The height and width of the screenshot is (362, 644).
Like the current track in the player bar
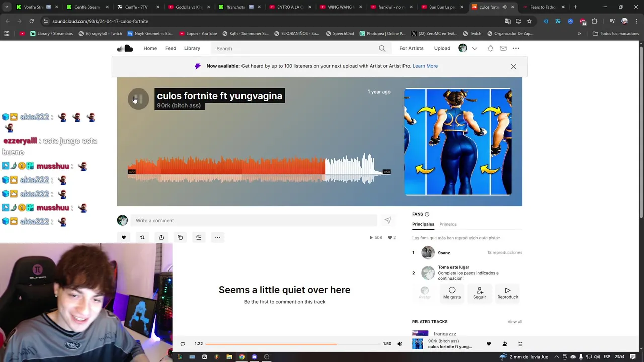489,344
